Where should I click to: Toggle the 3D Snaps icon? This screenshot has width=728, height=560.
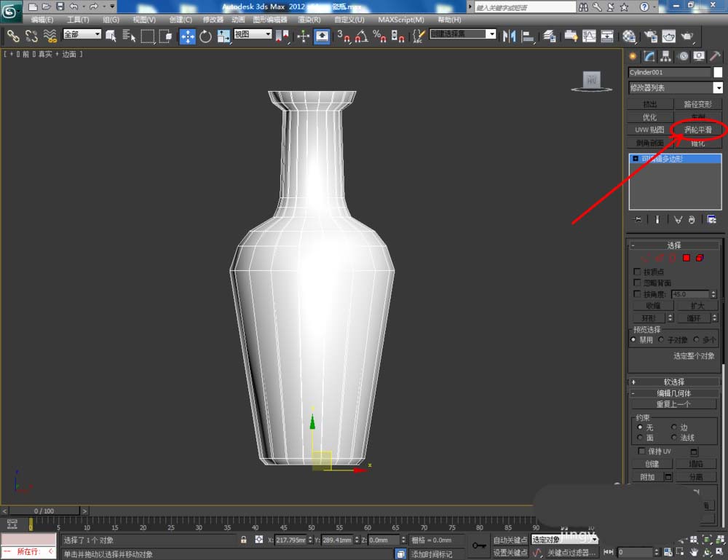[x=343, y=36]
